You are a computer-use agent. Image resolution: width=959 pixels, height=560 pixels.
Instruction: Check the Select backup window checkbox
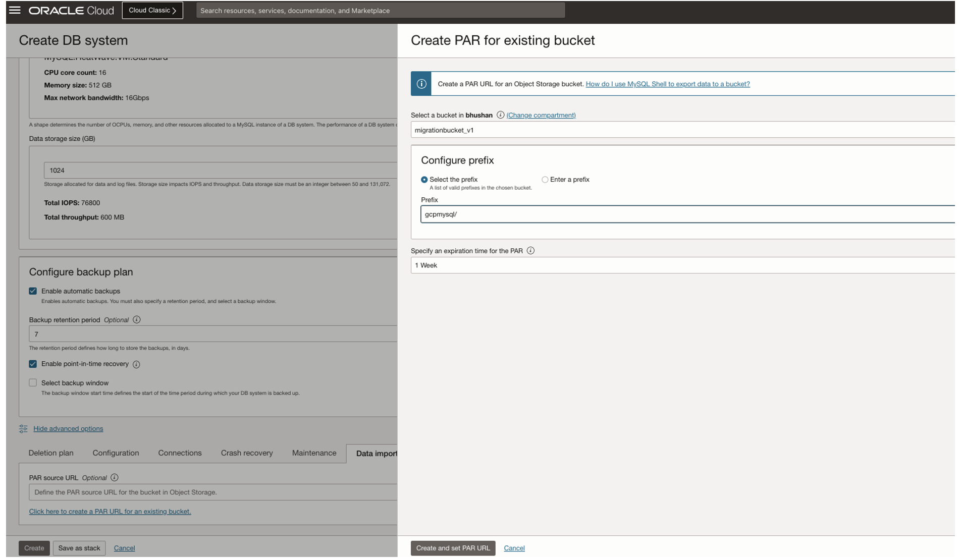33,382
